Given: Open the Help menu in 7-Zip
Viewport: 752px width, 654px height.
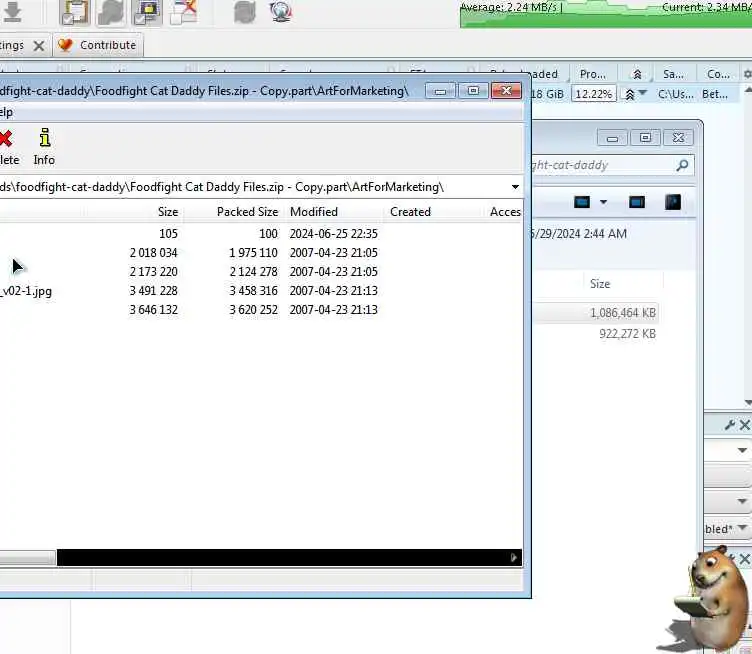Looking at the screenshot, I should coord(6,112).
